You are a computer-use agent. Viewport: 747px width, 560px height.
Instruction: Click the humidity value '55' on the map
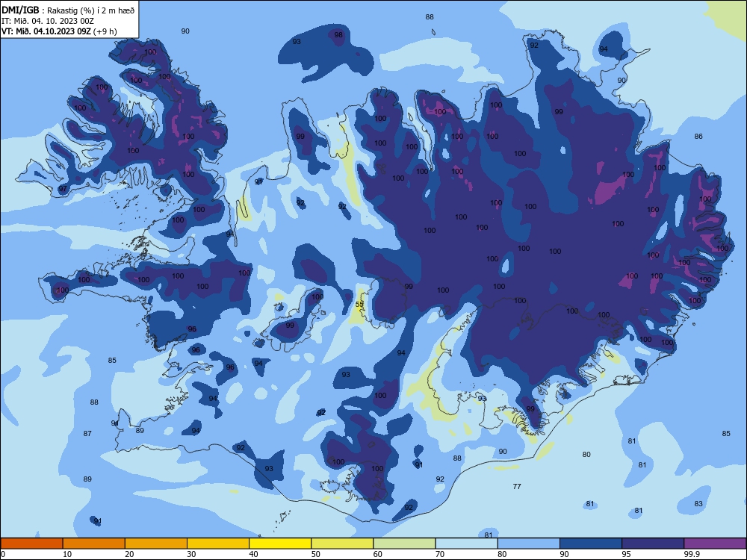click(360, 305)
